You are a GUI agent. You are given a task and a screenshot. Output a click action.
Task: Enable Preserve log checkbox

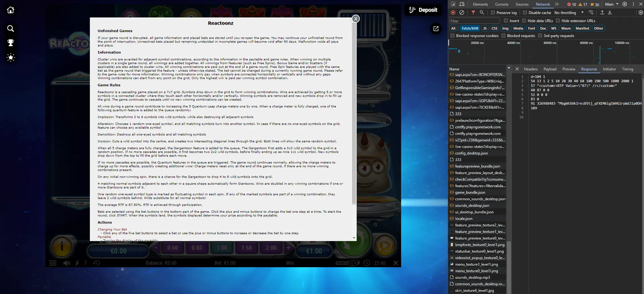click(x=493, y=13)
